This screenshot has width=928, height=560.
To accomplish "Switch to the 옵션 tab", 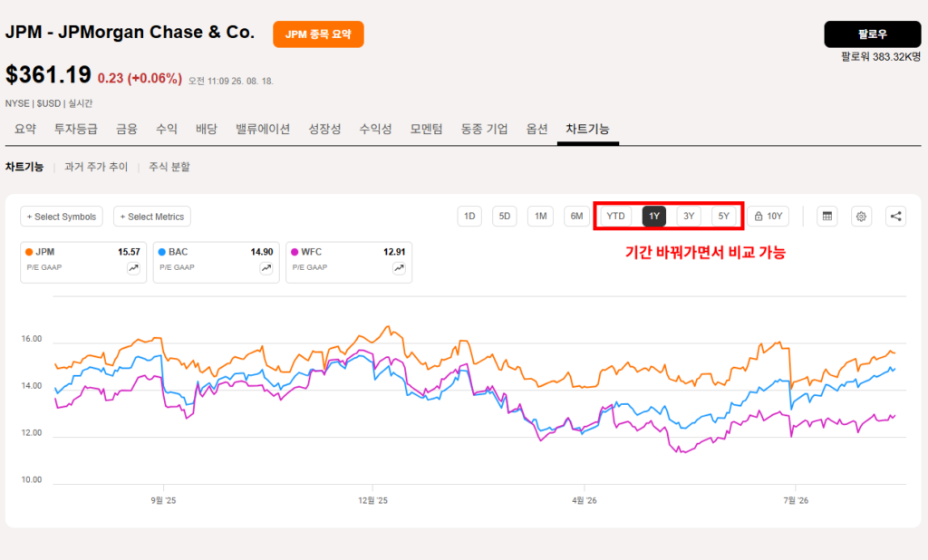I will pyautogui.click(x=536, y=129).
